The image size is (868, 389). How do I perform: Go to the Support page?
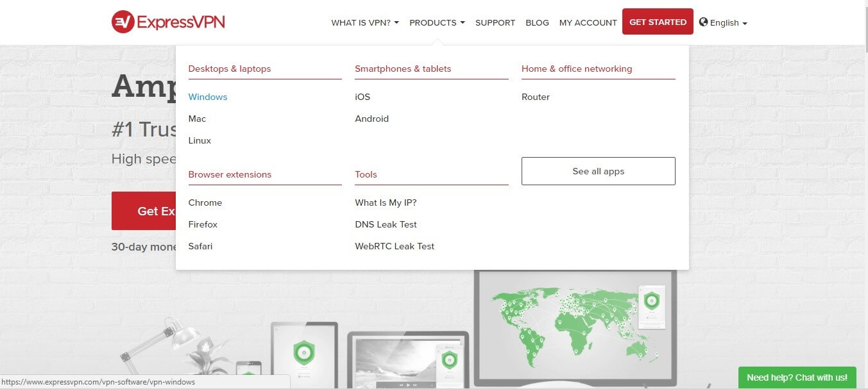click(495, 22)
